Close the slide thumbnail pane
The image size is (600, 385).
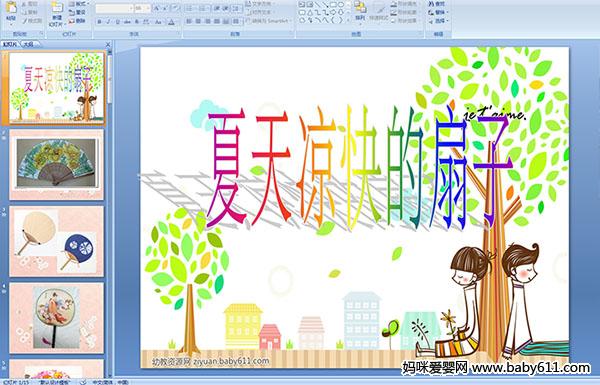click(108, 44)
